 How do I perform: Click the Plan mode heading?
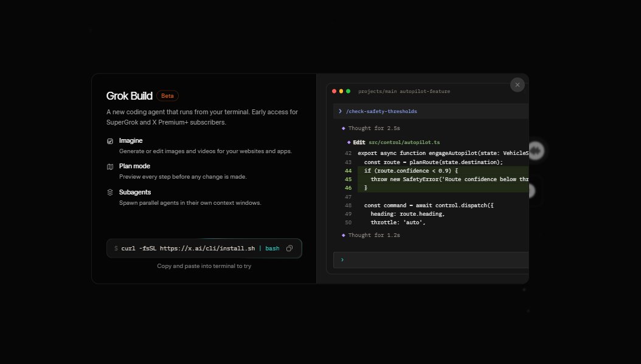(x=134, y=166)
